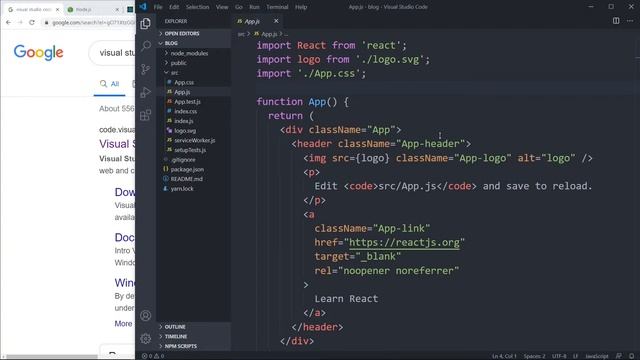Open the Go menu
This screenshot has height=360, width=640.
[239, 7]
